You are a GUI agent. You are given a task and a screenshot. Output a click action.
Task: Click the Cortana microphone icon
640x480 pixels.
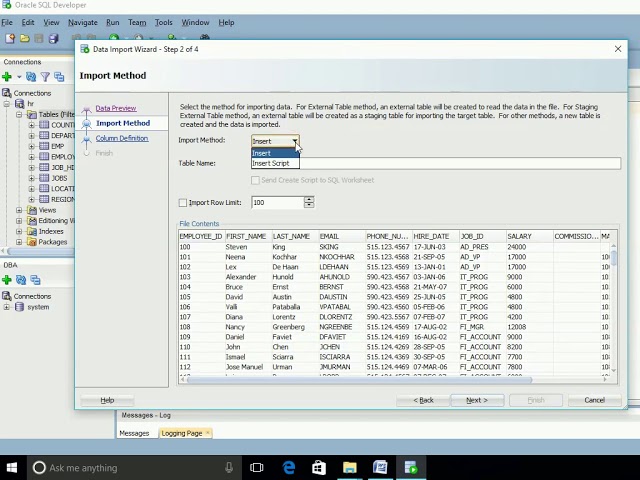pos(229,468)
